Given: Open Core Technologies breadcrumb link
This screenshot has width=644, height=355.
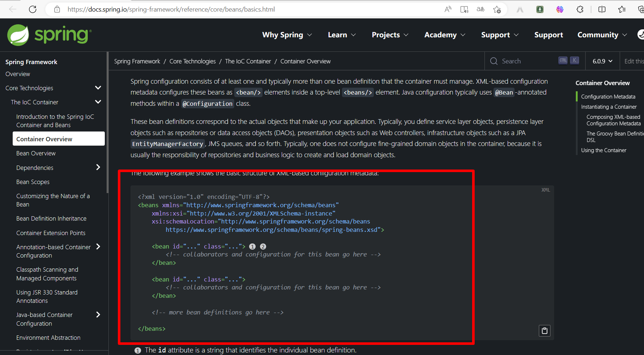Looking at the screenshot, I should point(193,61).
